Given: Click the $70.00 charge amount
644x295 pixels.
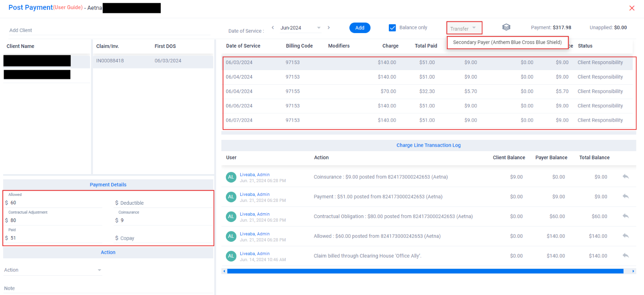Looking at the screenshot, I should point(388,91).
